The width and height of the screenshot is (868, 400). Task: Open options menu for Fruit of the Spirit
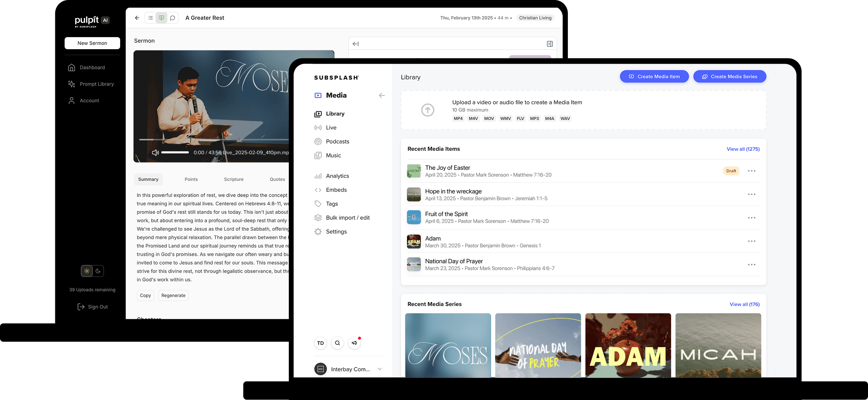[751, 218]
